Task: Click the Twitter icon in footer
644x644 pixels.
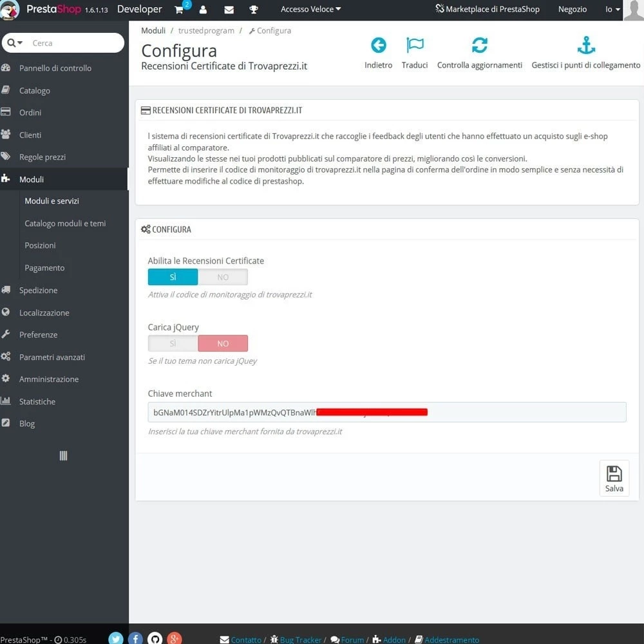Action: point(116,638)
